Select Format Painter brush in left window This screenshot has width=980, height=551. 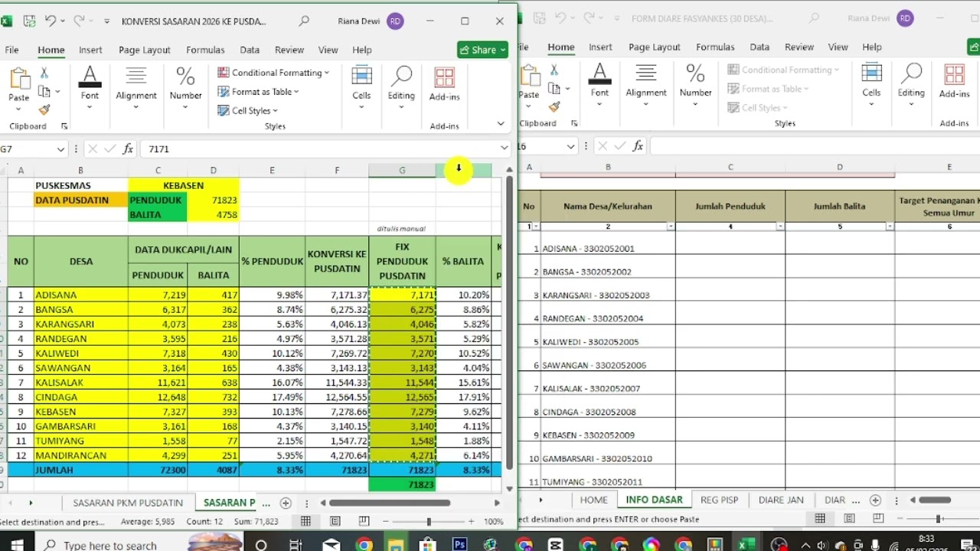44,110
